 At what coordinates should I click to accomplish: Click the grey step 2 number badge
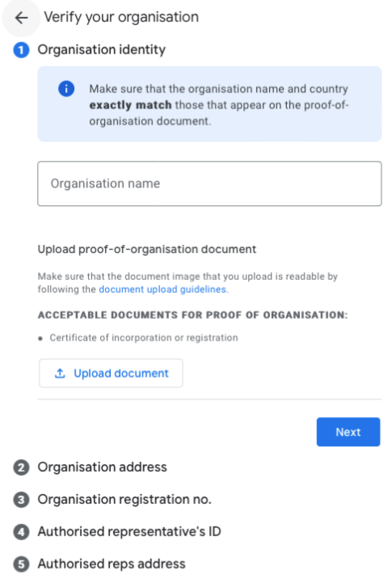(21, 467)
